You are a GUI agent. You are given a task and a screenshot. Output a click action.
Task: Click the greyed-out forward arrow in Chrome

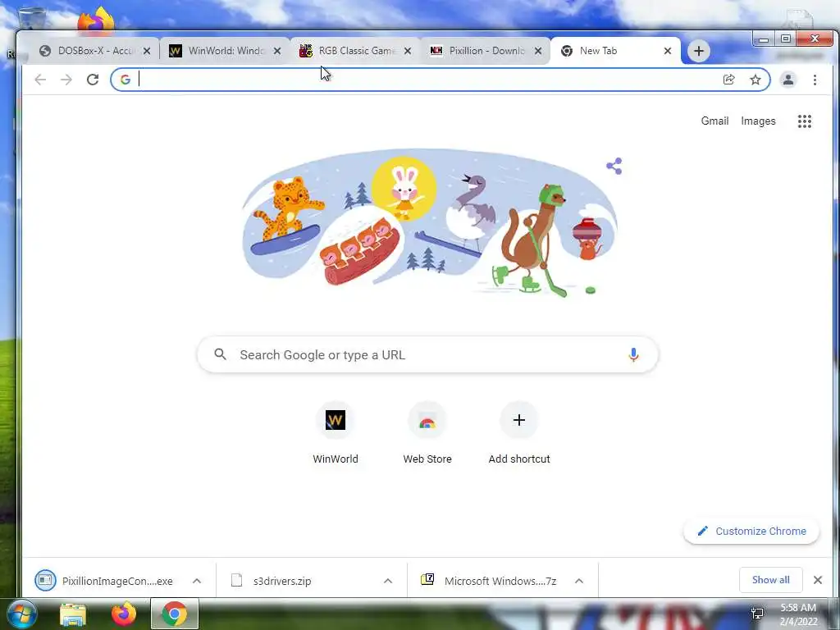click(x=66, y=80)
